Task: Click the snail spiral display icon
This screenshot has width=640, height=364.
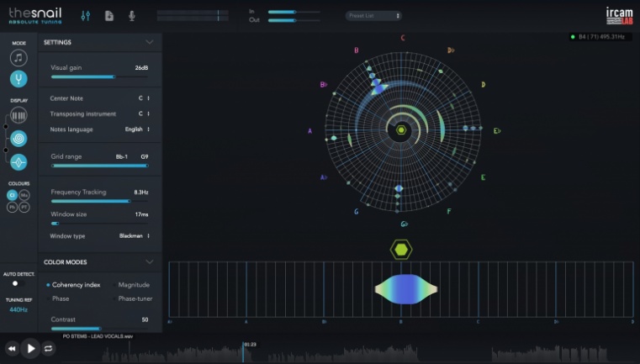Action: (19, 139)
